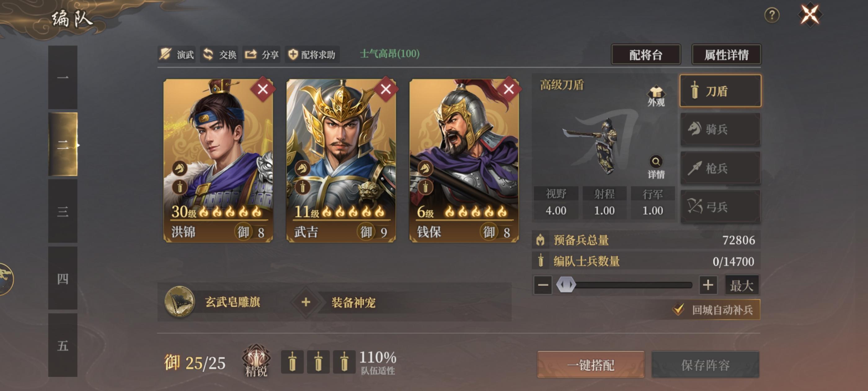
Task: Click the 分享 share icon
Action: (x=250, y=54)
